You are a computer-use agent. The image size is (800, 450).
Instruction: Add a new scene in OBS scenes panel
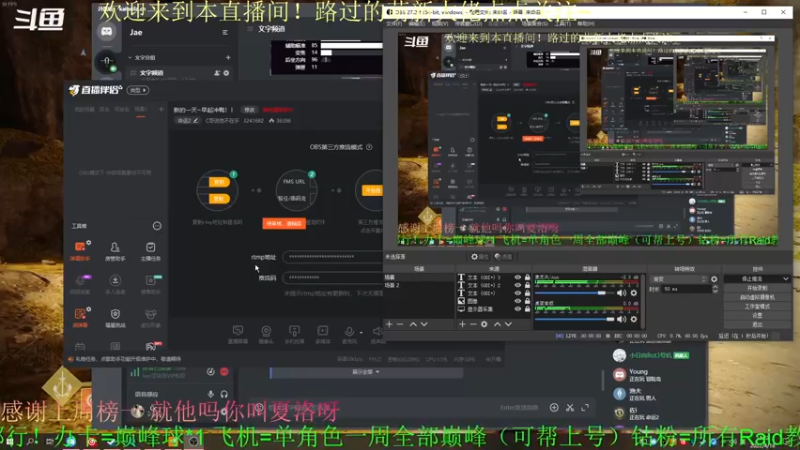click(389, 324)
